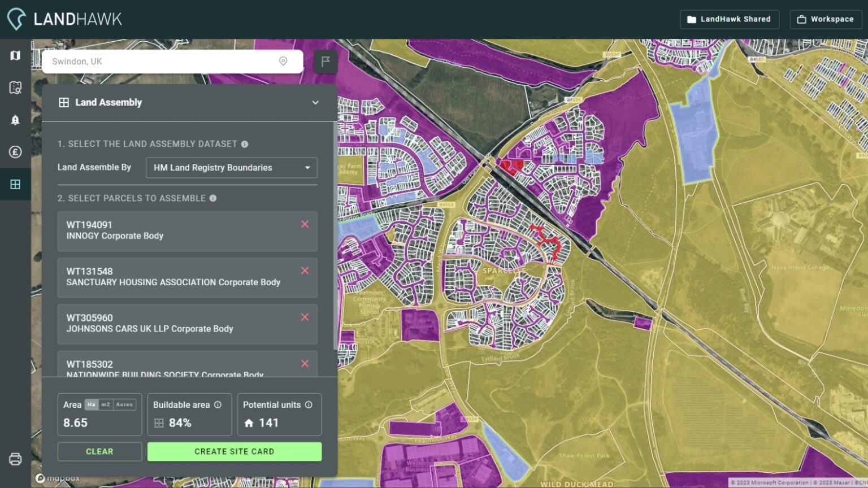Viewport: 868px width, 488px height.
Task: Click the flag icon beside the search bar
Action: click(x=325, y=62)
